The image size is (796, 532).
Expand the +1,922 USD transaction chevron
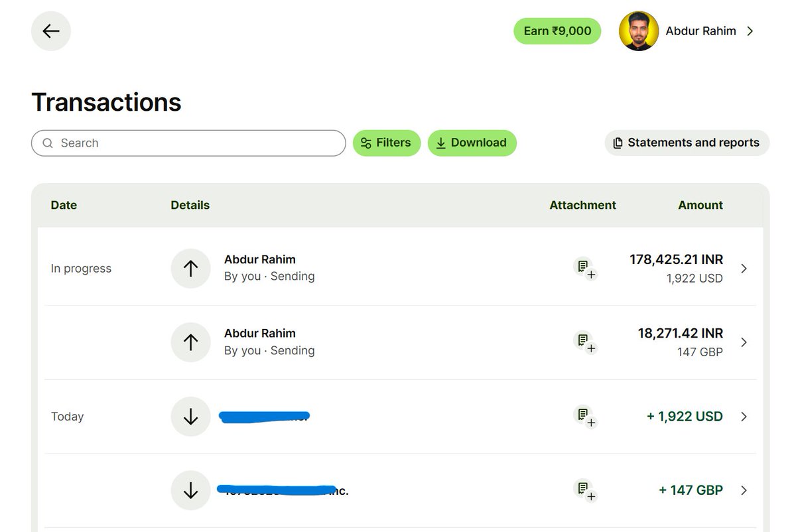pyautogui.click(x=744, y=417)
